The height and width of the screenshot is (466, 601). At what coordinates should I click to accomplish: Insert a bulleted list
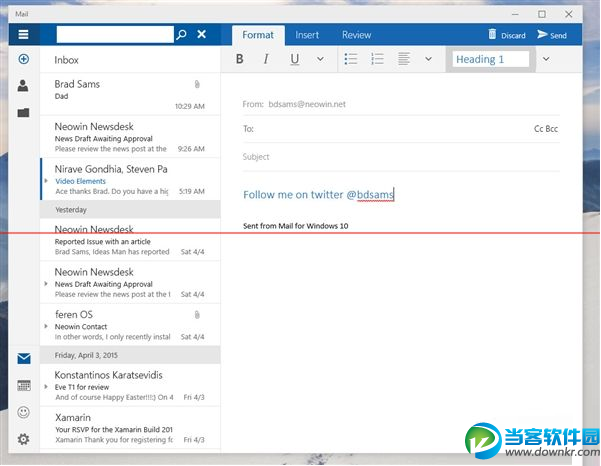pos(351,59)
